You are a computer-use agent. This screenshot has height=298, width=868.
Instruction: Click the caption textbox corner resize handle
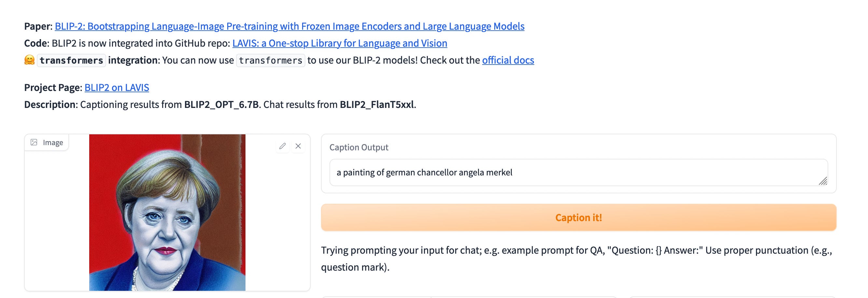point(823,181)
